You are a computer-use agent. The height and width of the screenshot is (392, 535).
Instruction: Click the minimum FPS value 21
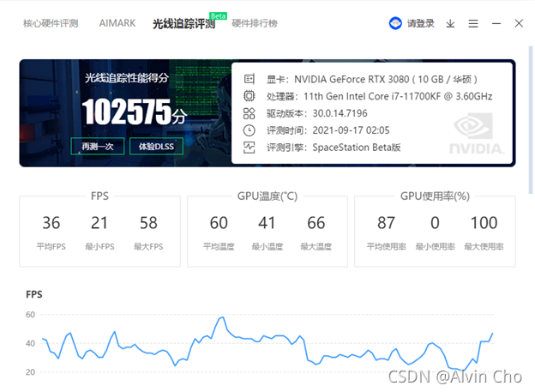coord(99,223)
